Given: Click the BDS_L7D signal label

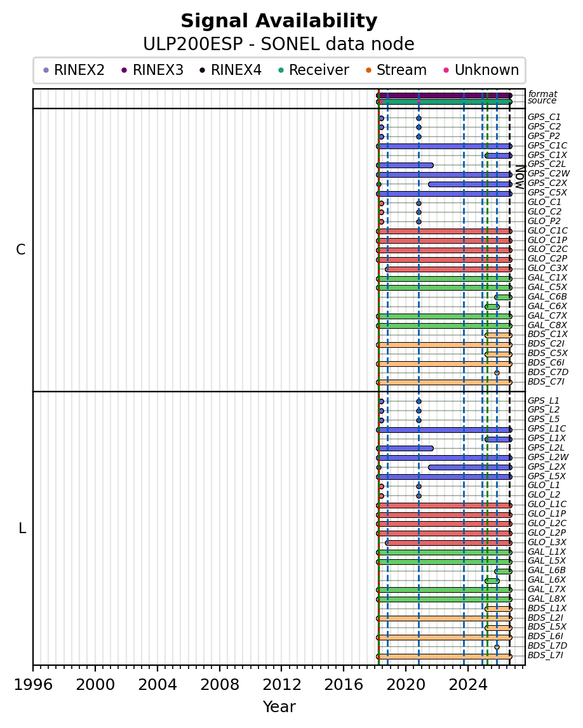Looking at the screenshot, I should pyautogui.click(x=547, y=646).
